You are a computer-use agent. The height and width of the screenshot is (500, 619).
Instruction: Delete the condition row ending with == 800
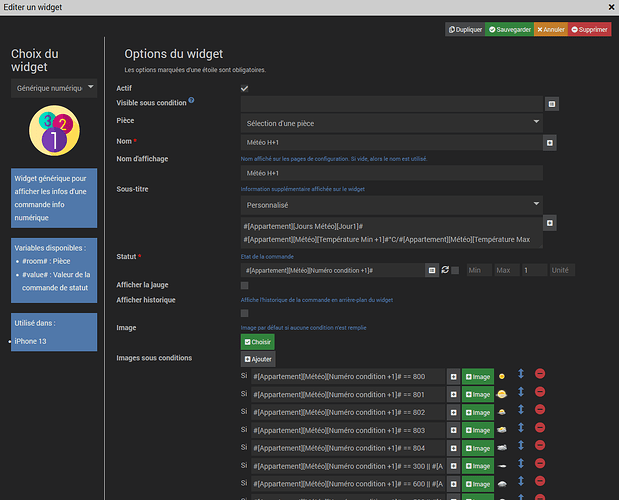tap(540, 376)
